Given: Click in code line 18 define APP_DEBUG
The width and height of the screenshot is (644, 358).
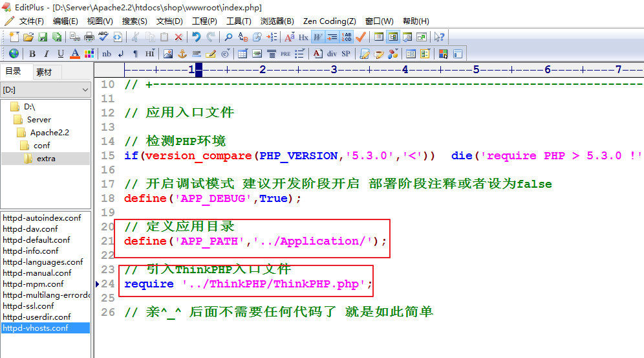Looking at the screenshot, I should pos(212,199).
